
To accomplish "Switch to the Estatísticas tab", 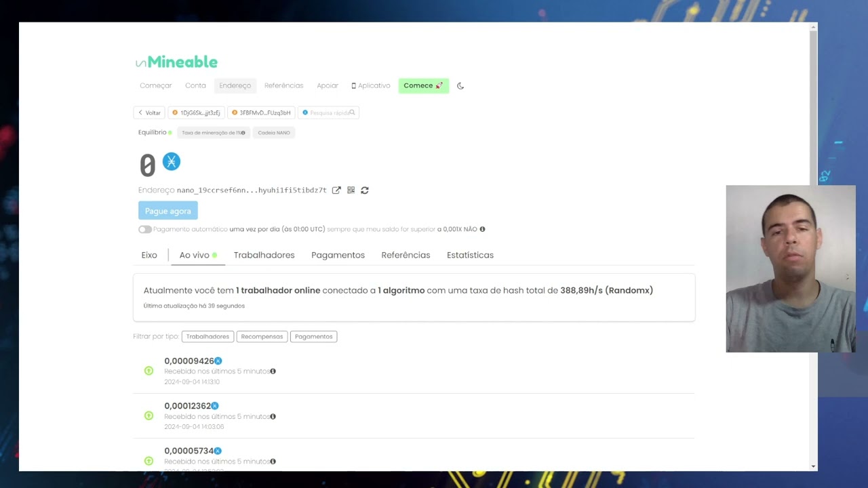I will (470, 255).
